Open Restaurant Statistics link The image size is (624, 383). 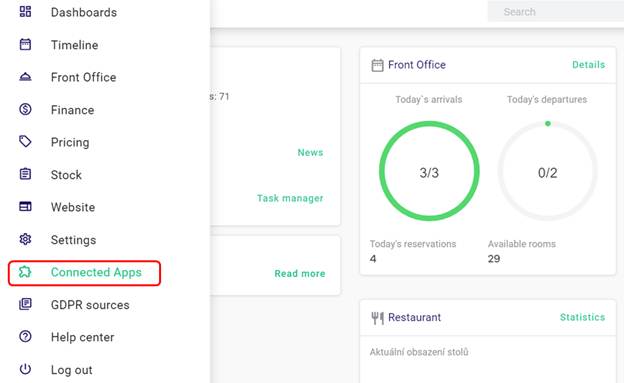tap(582, 317)
